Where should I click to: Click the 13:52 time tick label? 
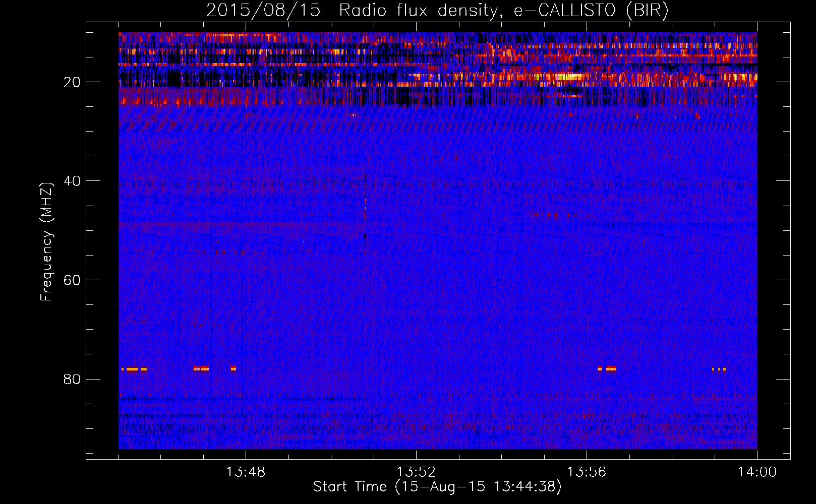tap(416, 472)
